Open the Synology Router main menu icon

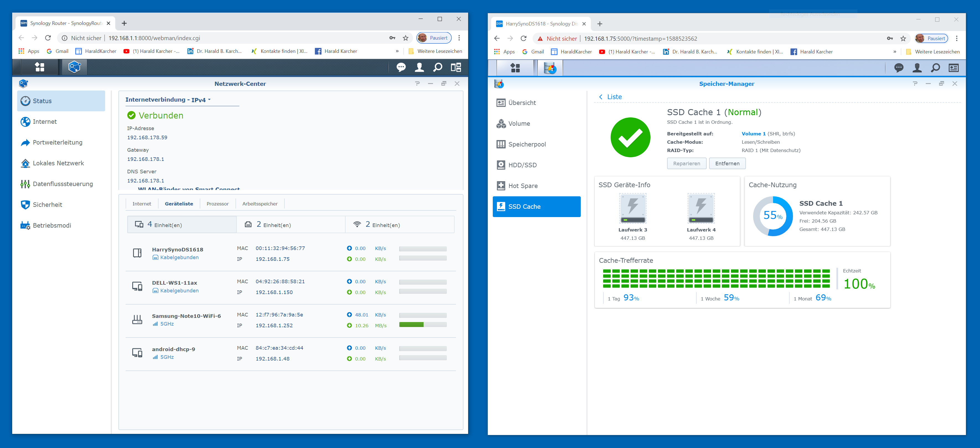[40, 67]
